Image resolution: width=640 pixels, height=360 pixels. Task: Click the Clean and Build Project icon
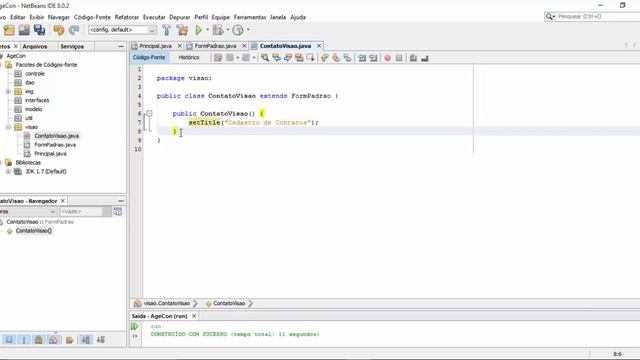(x=182, y=30)
